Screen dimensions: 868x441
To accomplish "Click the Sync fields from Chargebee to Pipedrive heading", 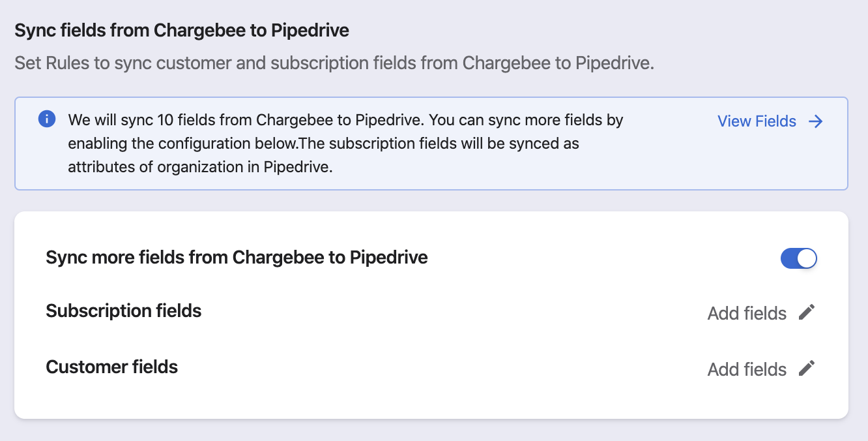I will pos(182,30).
